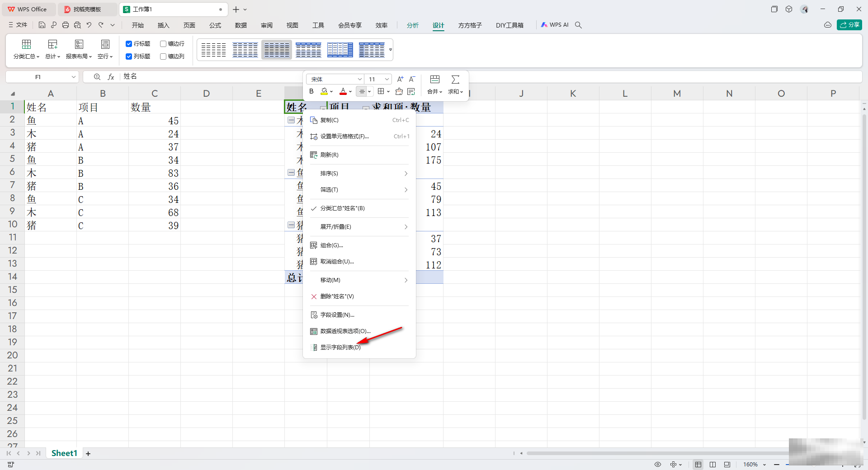This screenshot has height=470, width=868.
Task: Click the Save icon in quick access toolbar
Action: 42,25
